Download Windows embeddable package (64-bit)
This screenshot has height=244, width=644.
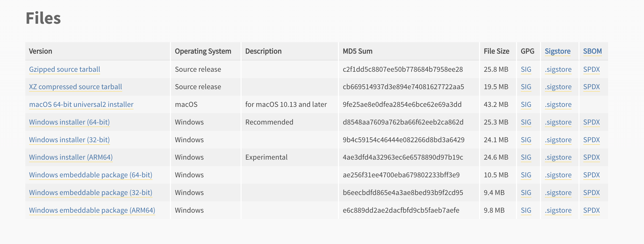91,175
